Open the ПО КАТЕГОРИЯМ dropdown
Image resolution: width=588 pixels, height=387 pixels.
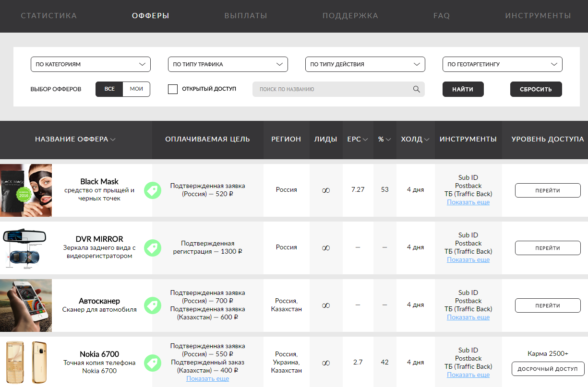pyautogui.click(x=90, y=64)
